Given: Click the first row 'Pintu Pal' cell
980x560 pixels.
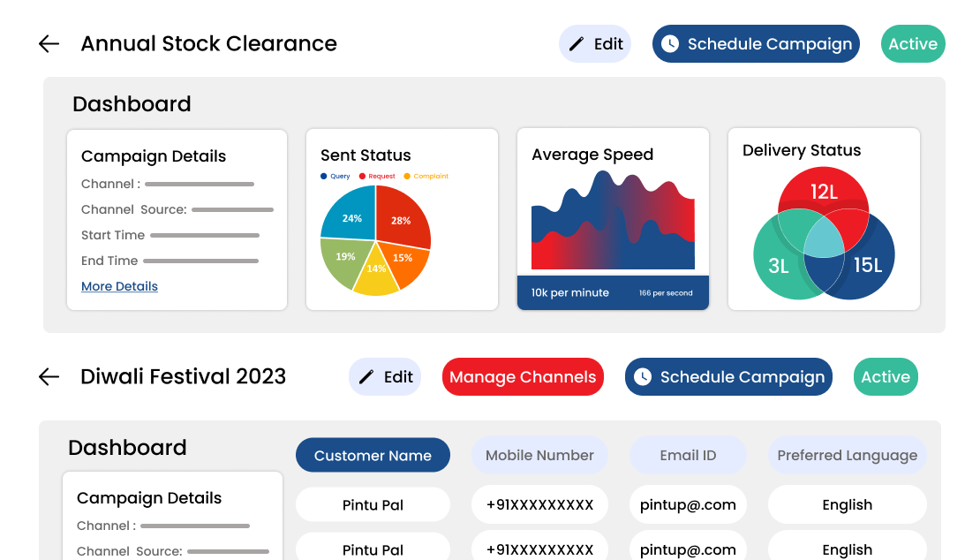Looking at the screenshot, I should click(x=373, y=504).
